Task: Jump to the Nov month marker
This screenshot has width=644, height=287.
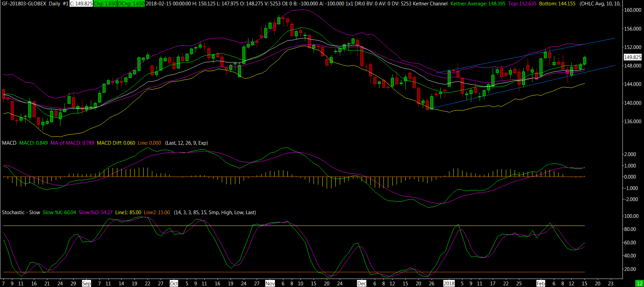Action: point(270,284)
